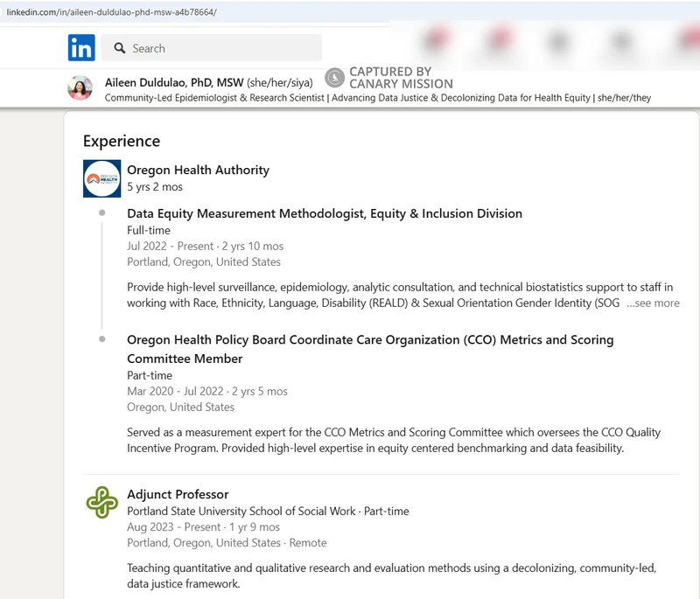Click the Canary Mission watermark icon

tap(334, 78)
